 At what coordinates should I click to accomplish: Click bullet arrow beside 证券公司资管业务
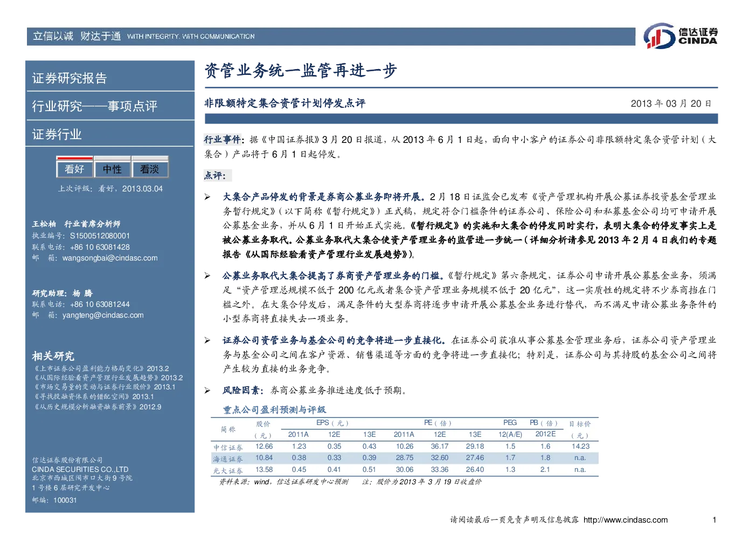click(x=207, y=340)
